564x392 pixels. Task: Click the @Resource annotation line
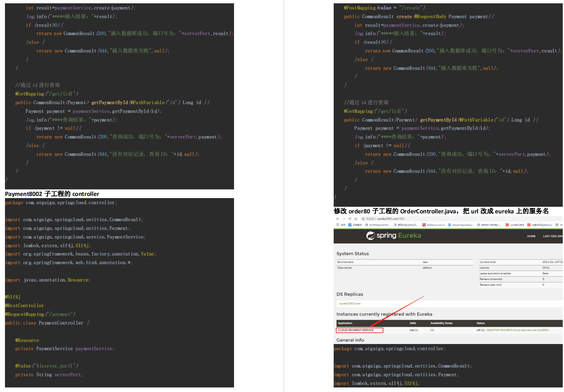pos(27,340)
